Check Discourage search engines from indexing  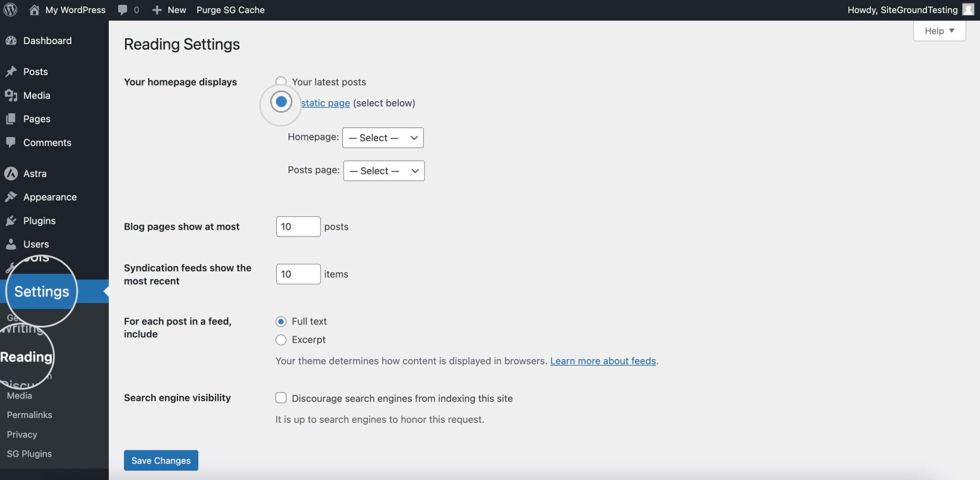(x=281, y=398)
